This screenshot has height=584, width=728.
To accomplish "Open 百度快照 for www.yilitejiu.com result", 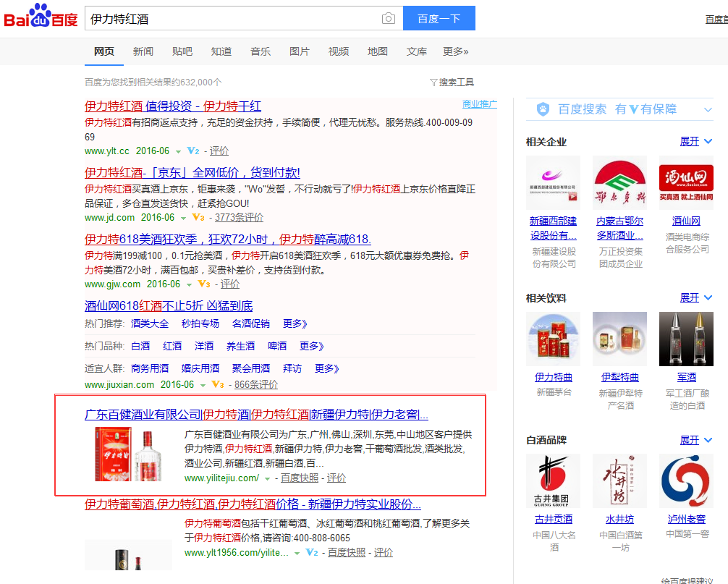I will (300, 478).
